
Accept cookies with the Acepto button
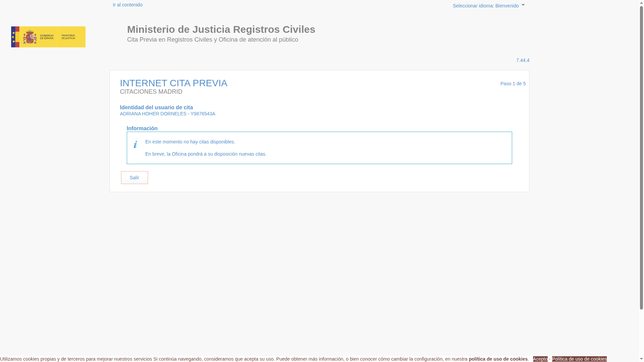[540, 359]
